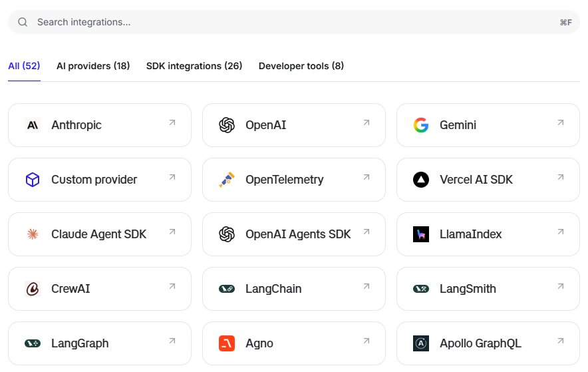588x372 pixels.
Task: Click the OpenTelemetry telescope icon
Action: [227, 180]
